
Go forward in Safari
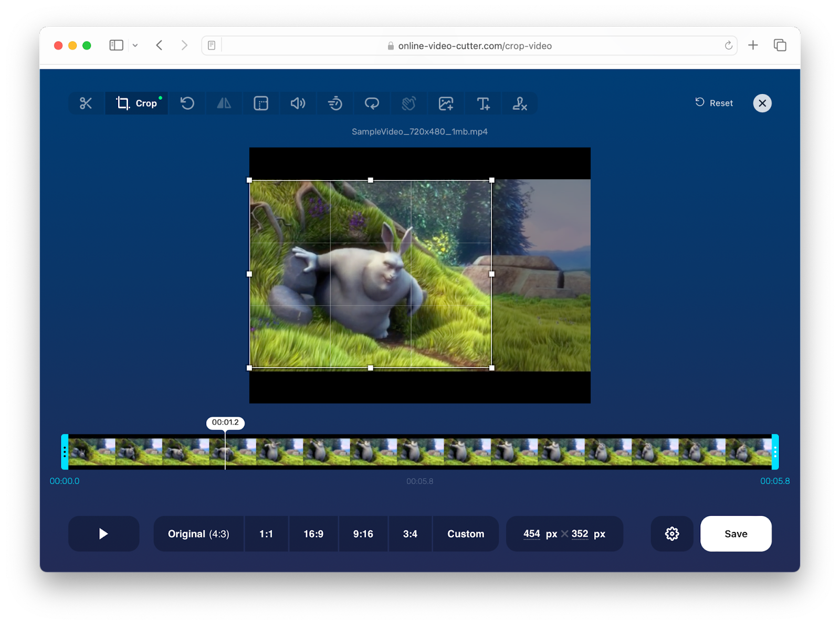coord(184,46)
